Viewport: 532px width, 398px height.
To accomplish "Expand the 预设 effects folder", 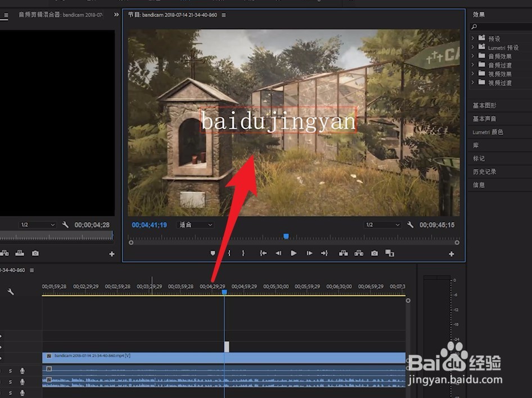I will pyautogui.click(x=472, y=38).
